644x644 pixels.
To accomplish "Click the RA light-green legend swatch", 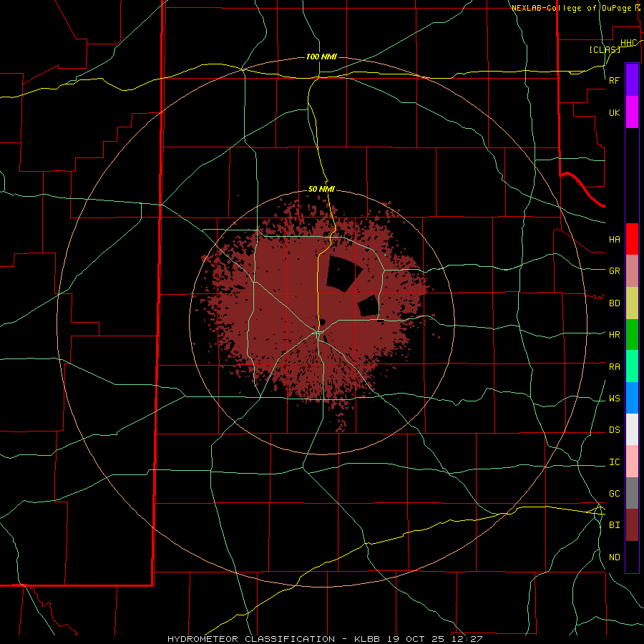I will [x=632, y=366].
